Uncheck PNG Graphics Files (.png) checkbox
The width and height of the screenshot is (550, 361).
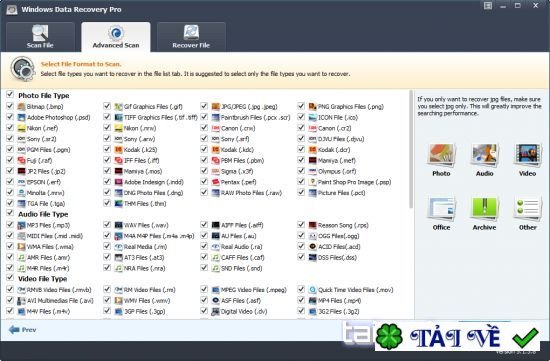click(301, 106)
